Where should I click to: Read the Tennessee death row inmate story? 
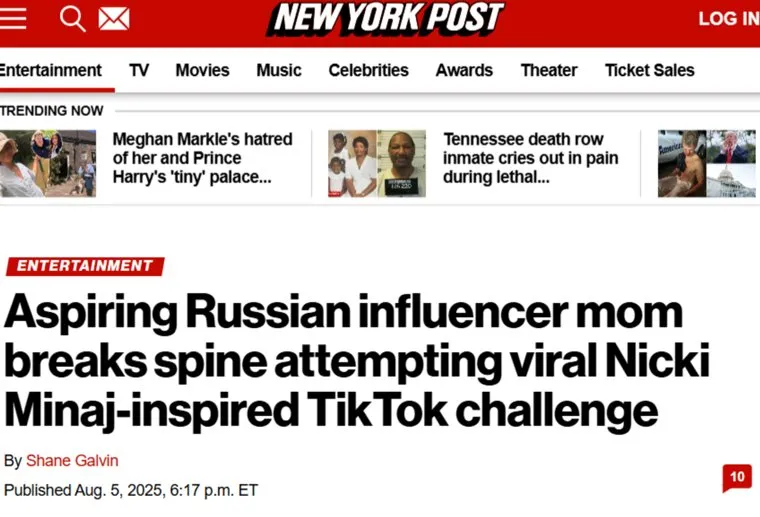click(x=531, y=158)
